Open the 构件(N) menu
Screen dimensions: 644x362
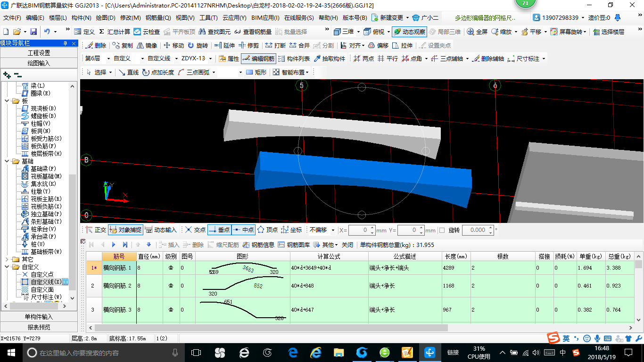pyautogui.click(x=81, y=18)
